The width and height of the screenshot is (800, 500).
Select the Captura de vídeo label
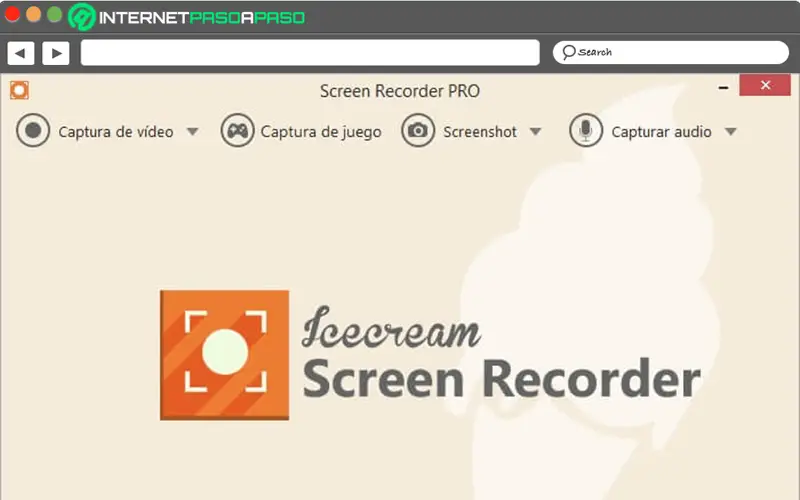(x=116, y=132)
